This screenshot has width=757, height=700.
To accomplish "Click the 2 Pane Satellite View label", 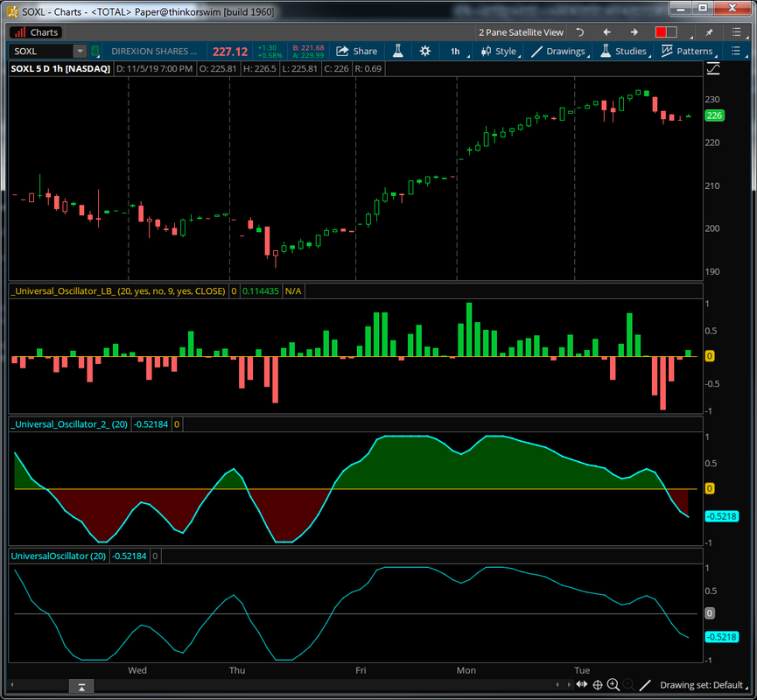I will click(521, 32).
